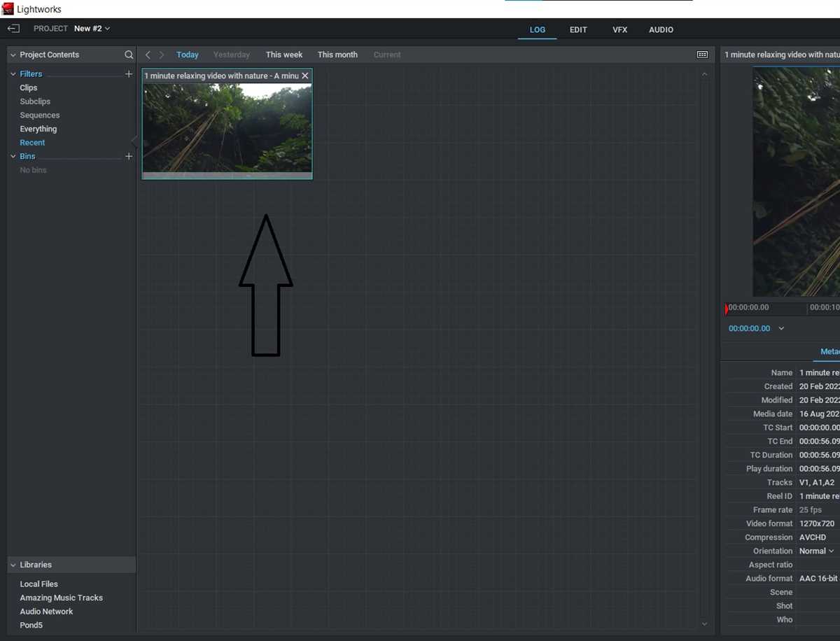Click the Scene metadata field
Viewport: 840px width, 641px height.
819,592
